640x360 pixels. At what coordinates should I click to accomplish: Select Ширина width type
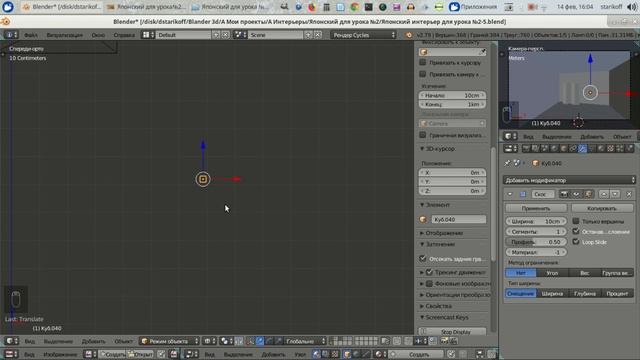[552, 293]
